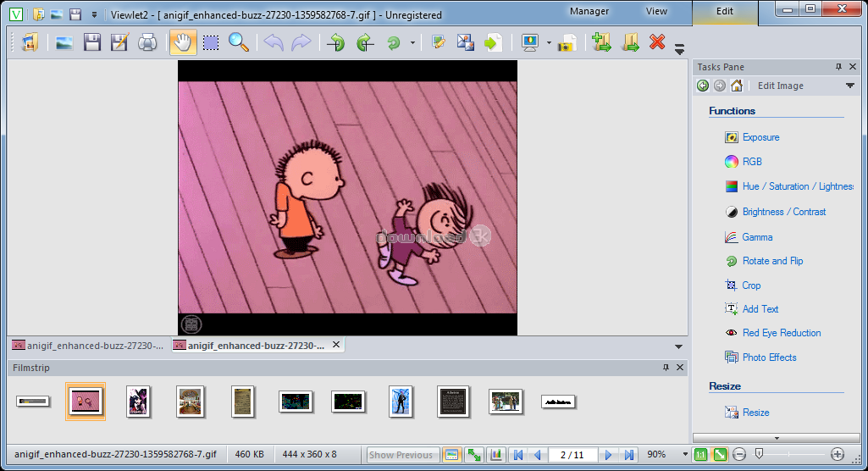
Task: Select the cartoon GIF filmstrip thumbnail
Action: [x=86, y=402]
